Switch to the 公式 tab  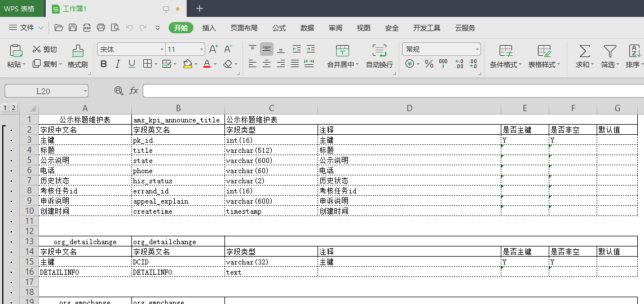[x=279, y=28]
